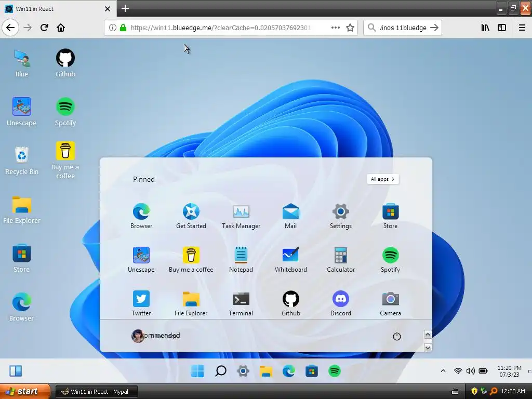Open Settings in the pinned apps grid

(341, 216)
